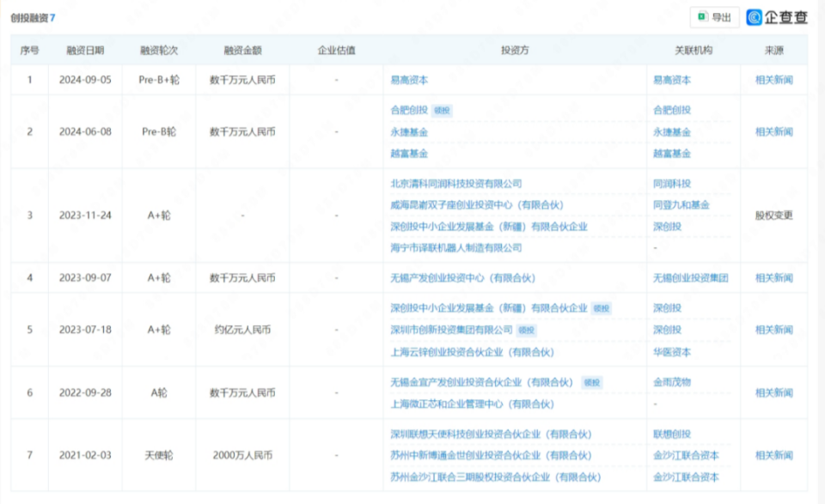
Task: Click the 领投 badge beside 无锡金宜产发创业投资合伙企业
Action: pyautogui.click(x=592, y=383)
